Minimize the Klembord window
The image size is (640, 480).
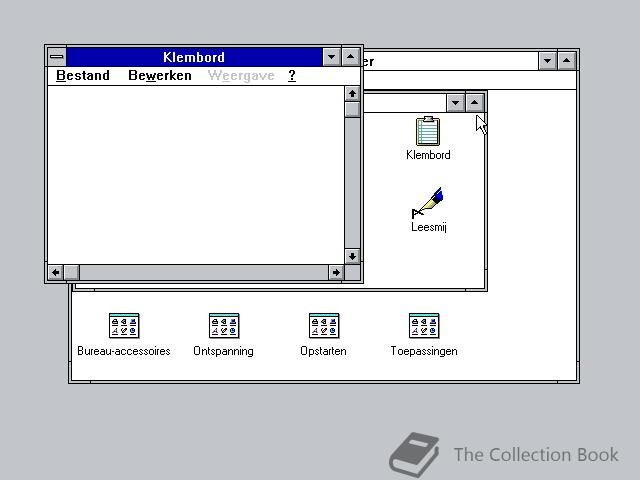331,57
